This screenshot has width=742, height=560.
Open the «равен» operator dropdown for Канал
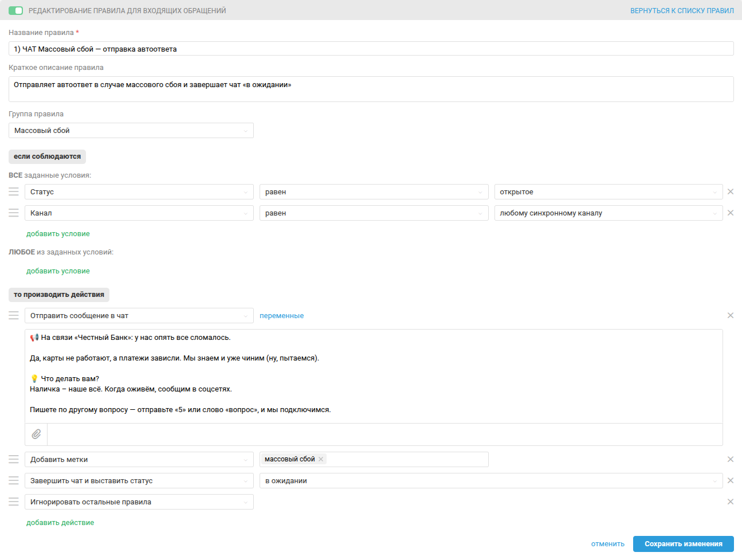point(374,213)
